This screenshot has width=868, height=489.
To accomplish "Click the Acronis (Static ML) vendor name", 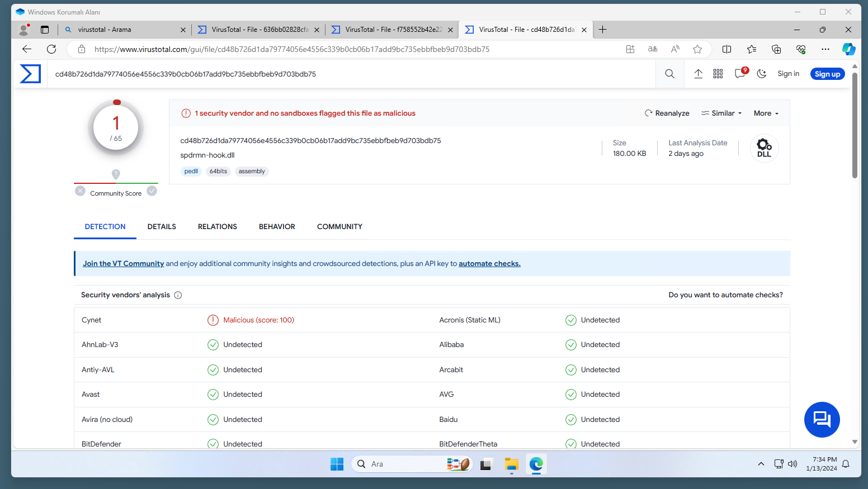I will (470, 320).
